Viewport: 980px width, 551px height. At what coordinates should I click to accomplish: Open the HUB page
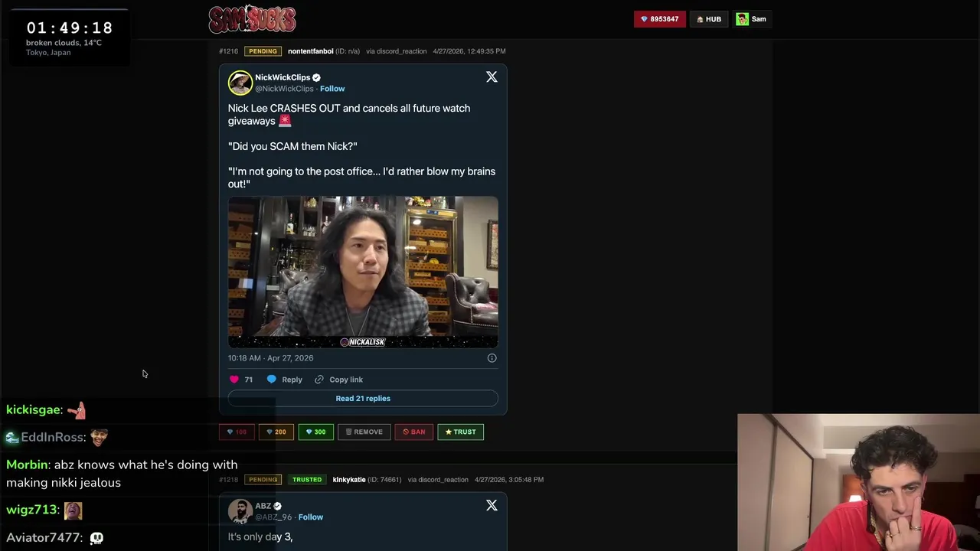point(709,19)
